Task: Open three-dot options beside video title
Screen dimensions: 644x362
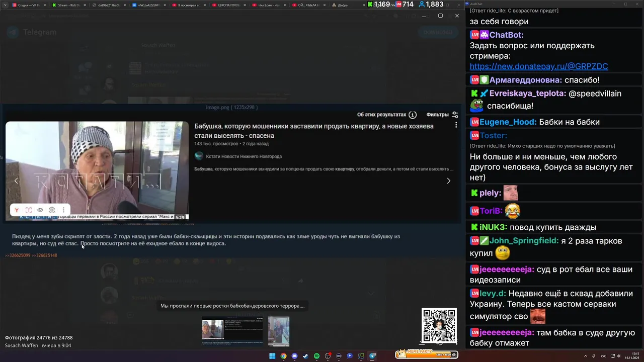Action: (456, 125)
